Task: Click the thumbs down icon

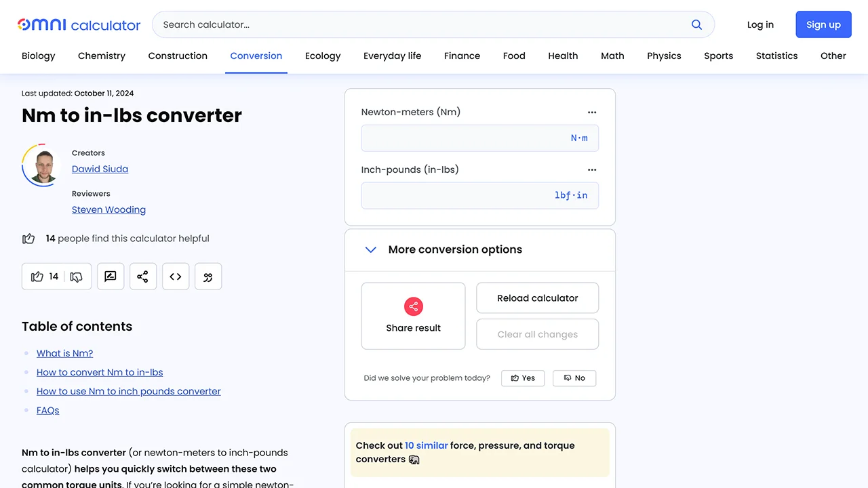Action: click(76, 277)
